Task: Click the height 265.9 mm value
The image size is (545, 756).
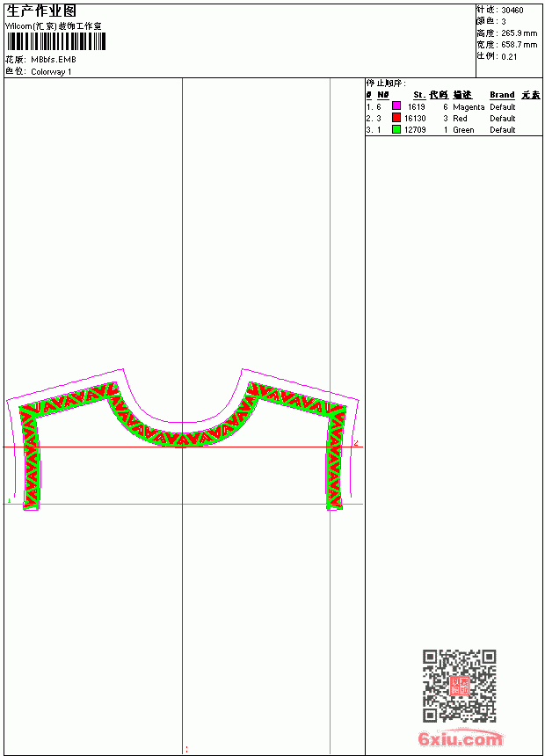Action: pos(519,33)
